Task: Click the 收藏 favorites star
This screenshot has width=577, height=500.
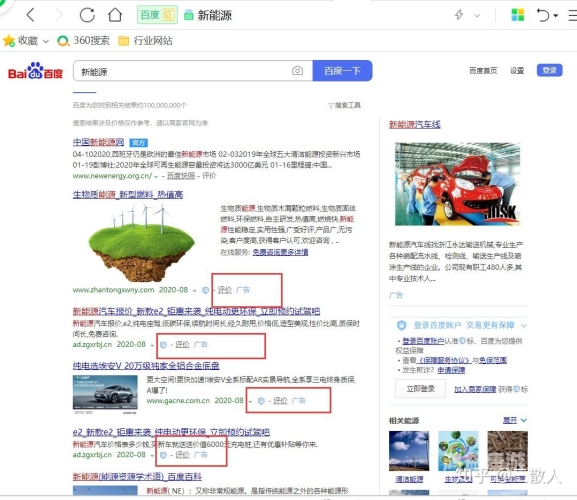Action: (9, 40)
